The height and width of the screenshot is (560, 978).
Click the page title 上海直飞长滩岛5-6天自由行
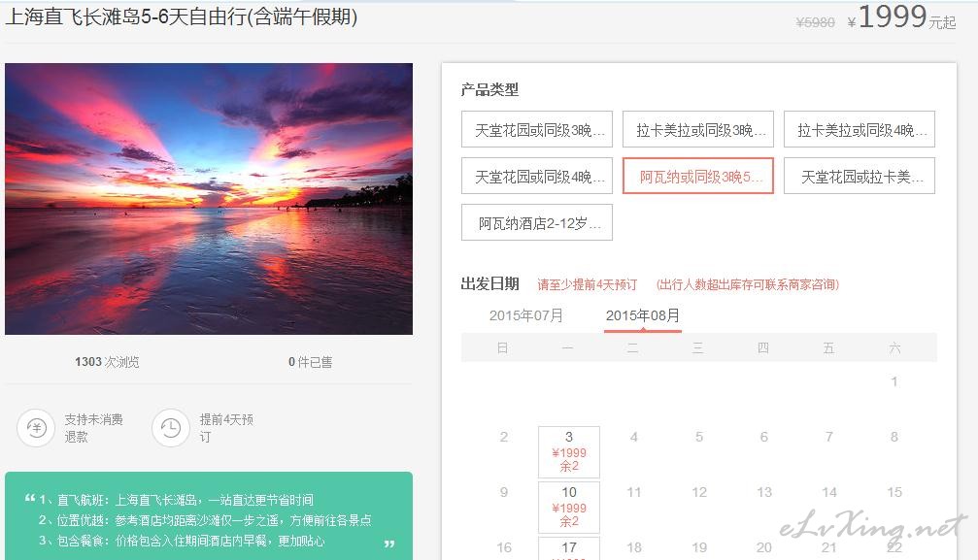182,16
